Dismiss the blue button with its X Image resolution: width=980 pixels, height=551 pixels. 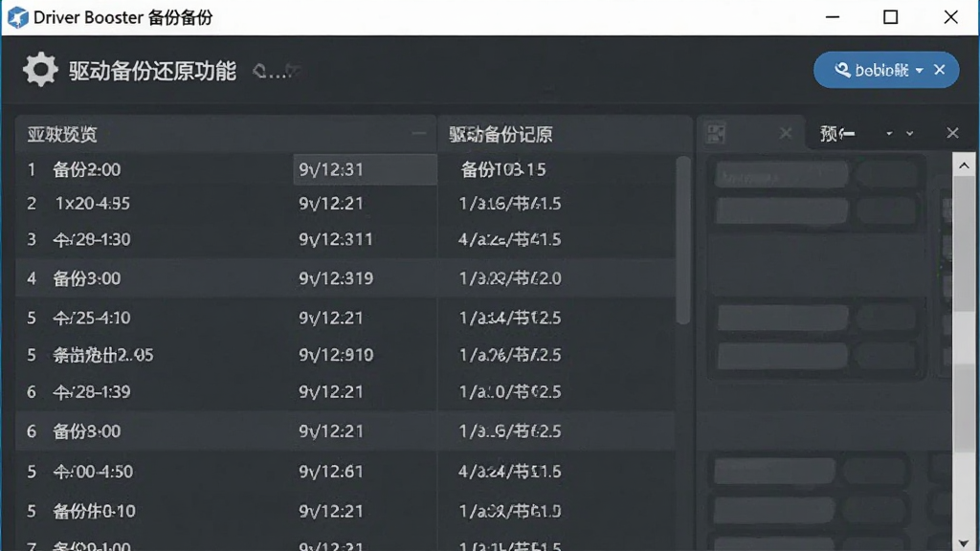pos(940,70)
